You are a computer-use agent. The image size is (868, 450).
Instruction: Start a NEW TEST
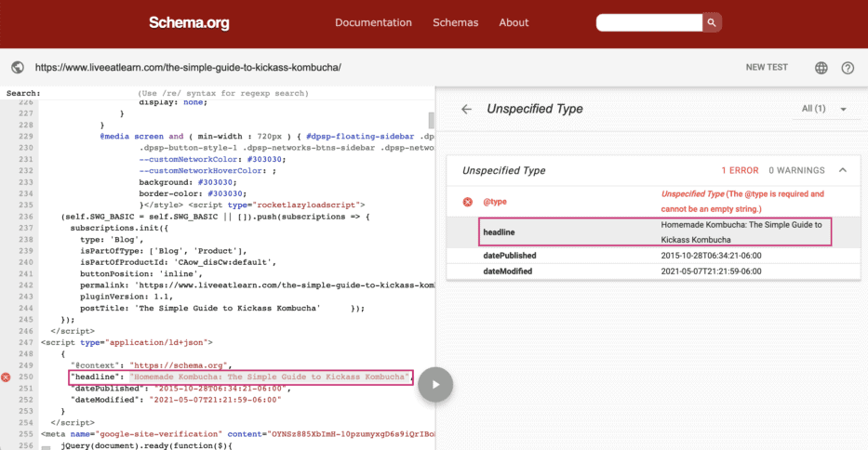coord(767,67)
